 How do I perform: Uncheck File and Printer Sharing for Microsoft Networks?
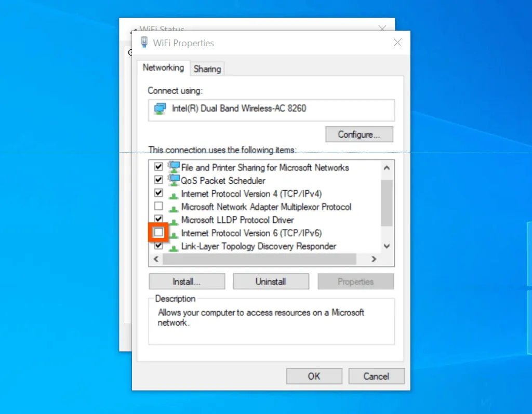tap(158, 167)
